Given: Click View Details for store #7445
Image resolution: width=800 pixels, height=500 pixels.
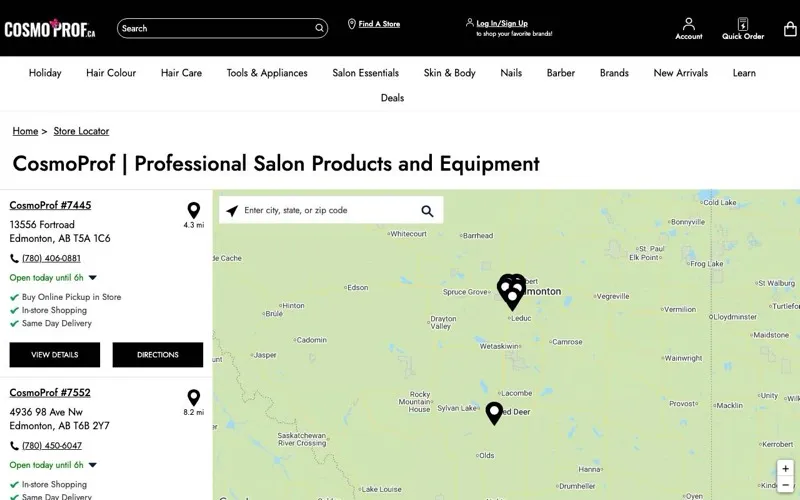Looking at the screenshot, I should click(x=55, y=355).
